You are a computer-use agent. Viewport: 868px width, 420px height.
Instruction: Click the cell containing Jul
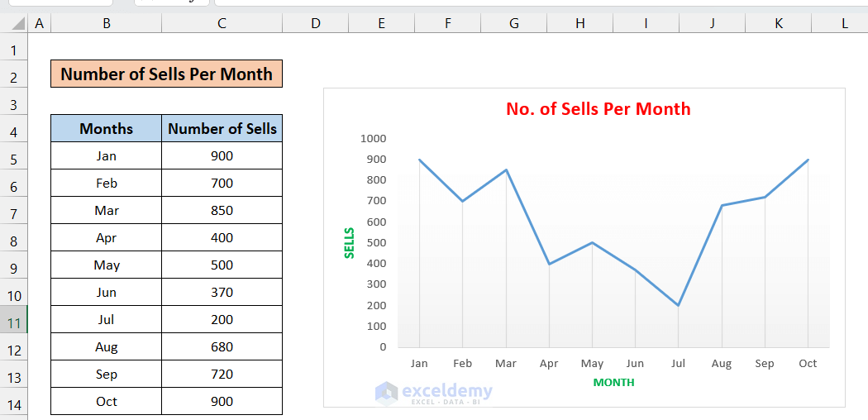tap(107, 319)
